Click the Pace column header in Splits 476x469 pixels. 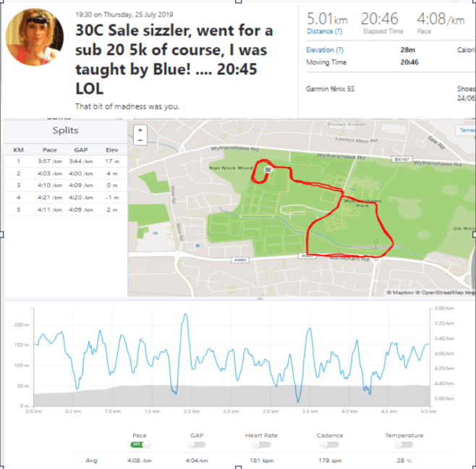(49, 149)
